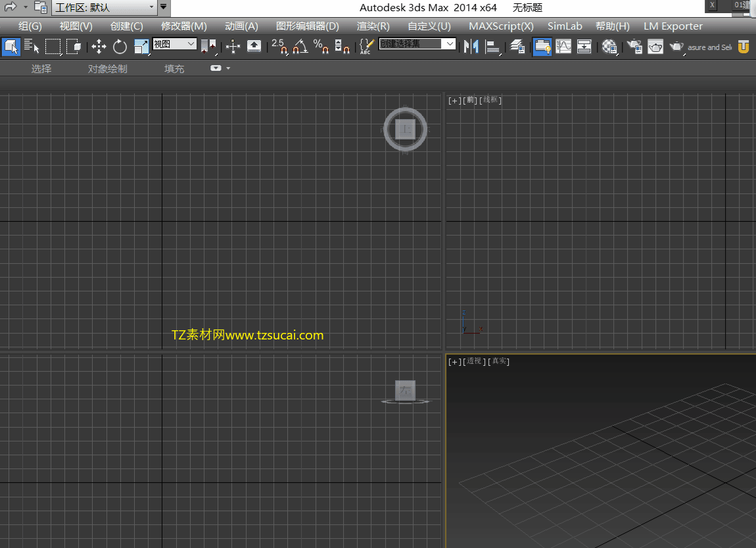Open the 工作区: 默认 workspace dropdown

coord(105,8)
